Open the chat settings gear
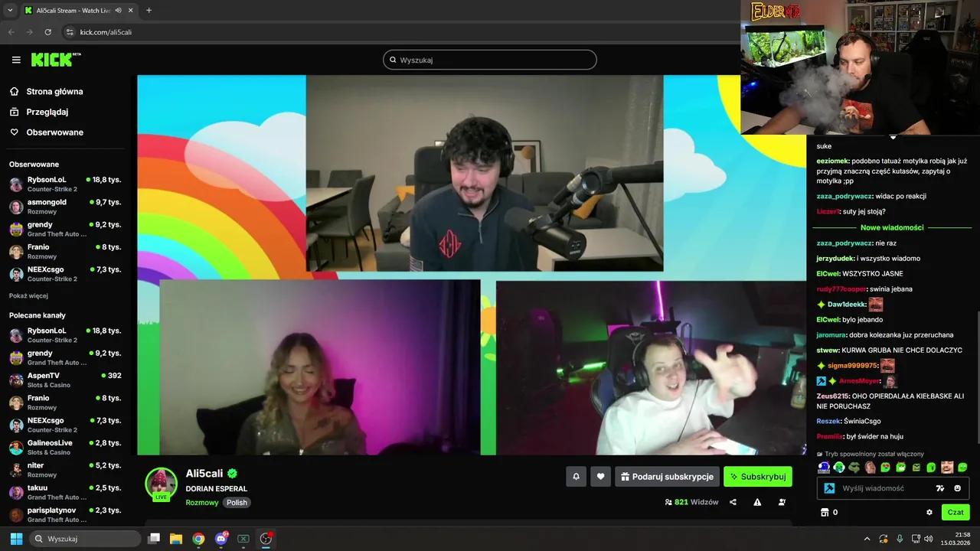Screen dimensions: 980x551 coord(929,512)
